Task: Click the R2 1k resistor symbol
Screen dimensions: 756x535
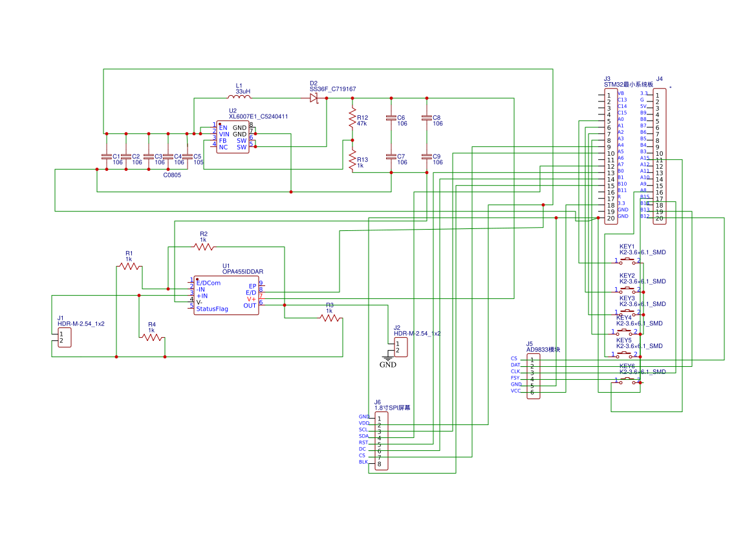Action: (204, 246)
